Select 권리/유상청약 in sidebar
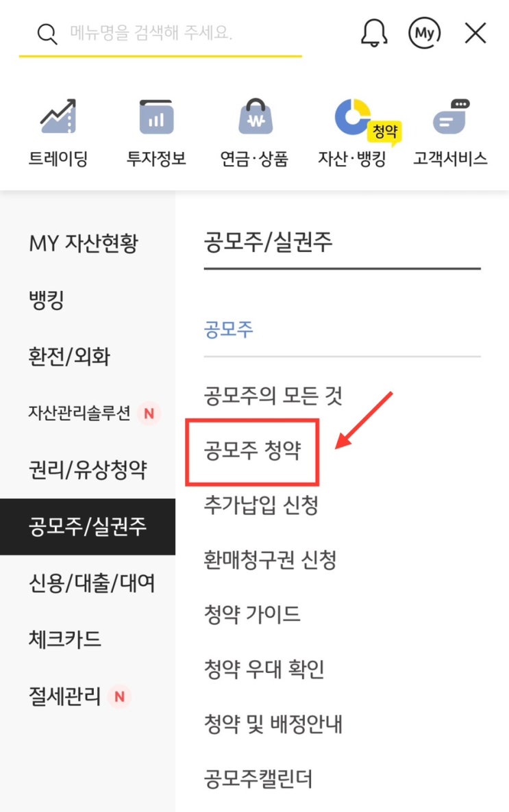This screenshot has height=812, width=509. click(x=88, y=470)
